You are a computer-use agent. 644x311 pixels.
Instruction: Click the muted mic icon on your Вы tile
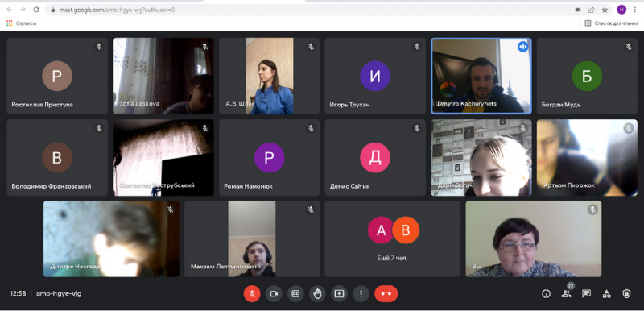pyautogui.click(x=592, y=209)
